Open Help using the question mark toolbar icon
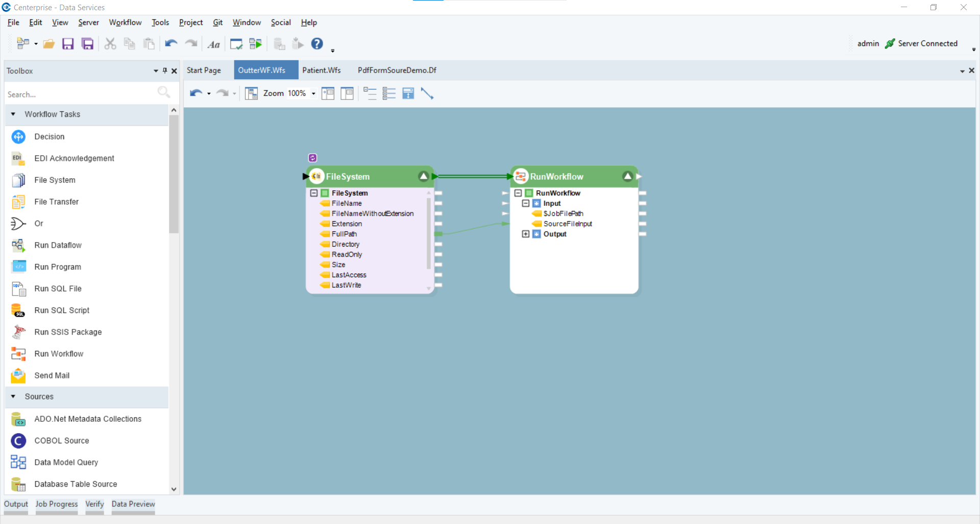The width and height of the screenshot is (980, 524). 317,44
